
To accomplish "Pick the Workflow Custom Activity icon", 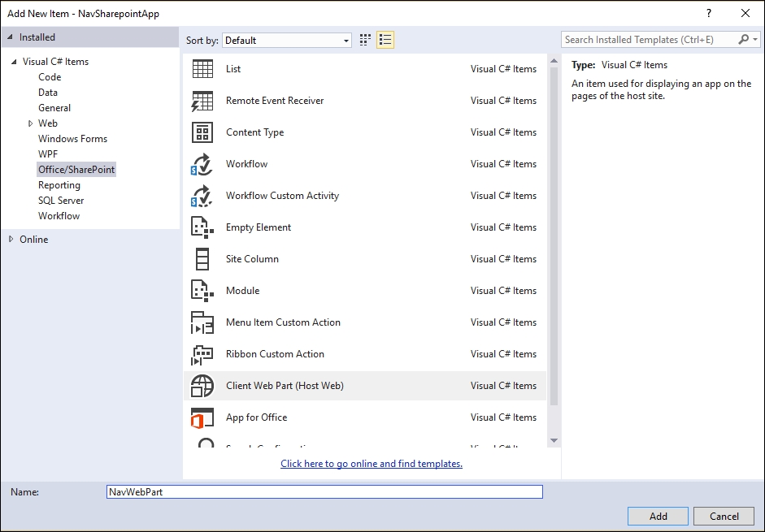I will click(x=202, y=196).
